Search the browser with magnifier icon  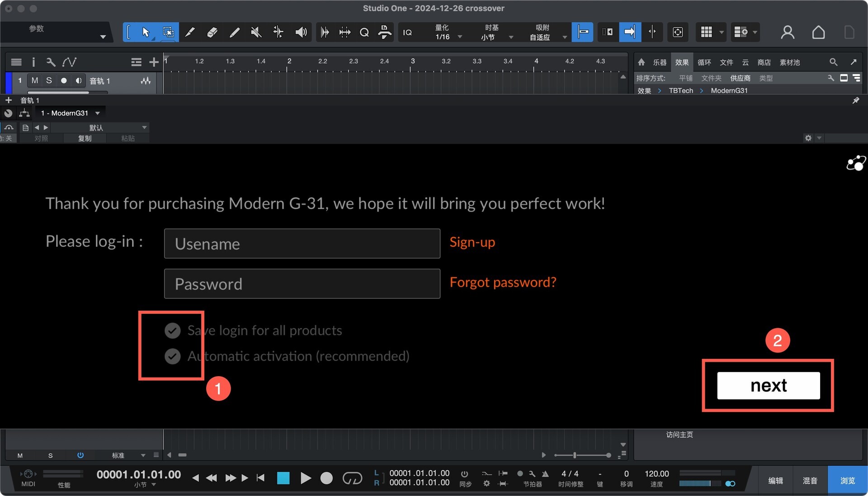[833, 62]
